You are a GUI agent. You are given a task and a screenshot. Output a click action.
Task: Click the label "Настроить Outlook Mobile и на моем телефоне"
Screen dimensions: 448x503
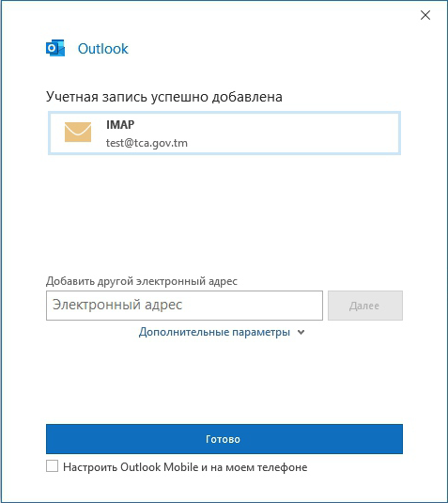(185, 467)
